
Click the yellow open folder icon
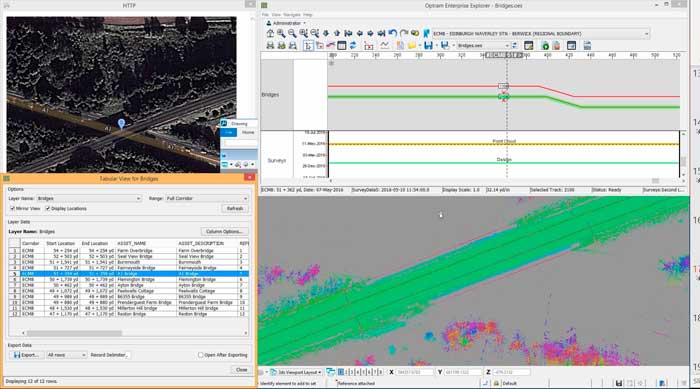pyautogui.click(x=412, y=46)
